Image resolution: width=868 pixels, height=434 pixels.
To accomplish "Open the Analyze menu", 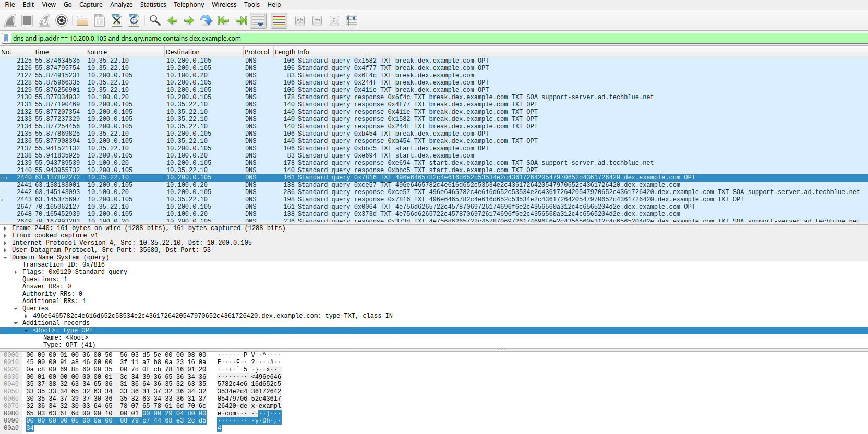I will click(121, 5).
